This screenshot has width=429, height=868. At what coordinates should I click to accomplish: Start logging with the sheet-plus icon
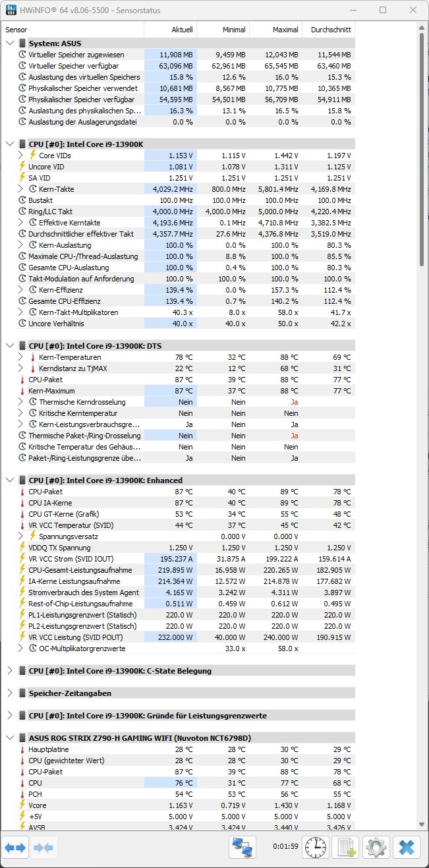345,847
